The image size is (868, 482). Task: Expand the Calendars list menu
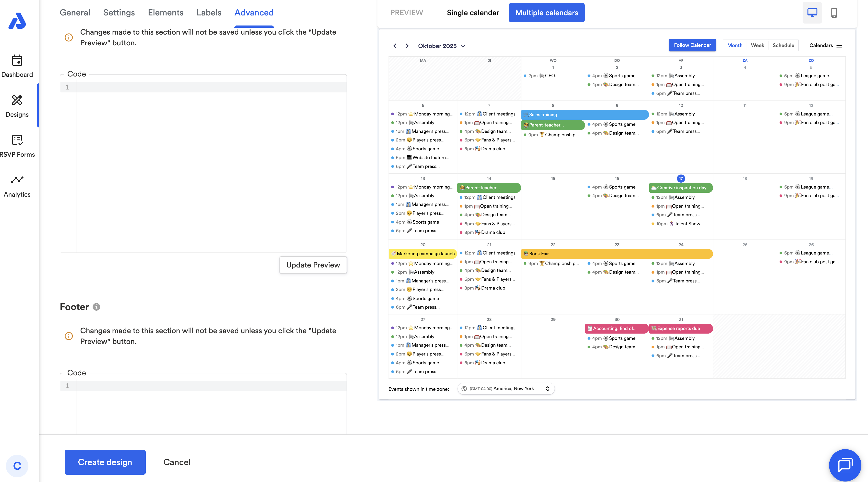coord(826,45)
